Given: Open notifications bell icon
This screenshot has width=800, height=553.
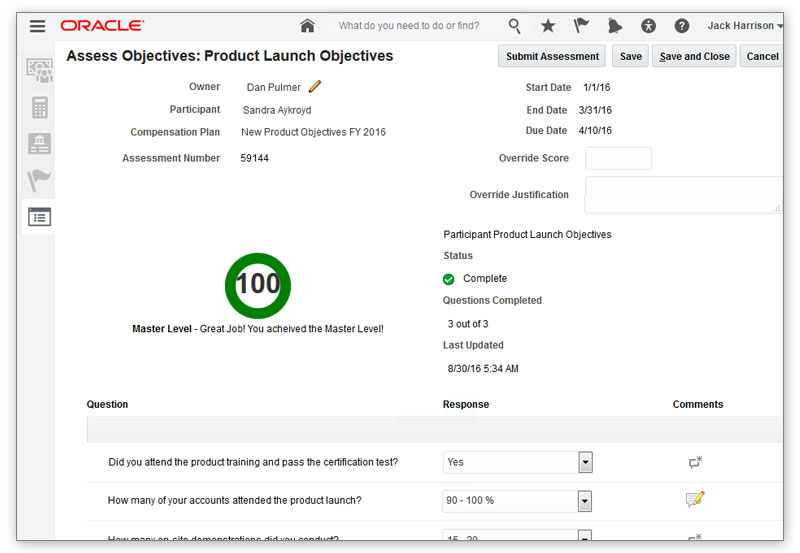Looking at the screenshot, I should pyautogui.click(x=614, y=26).
